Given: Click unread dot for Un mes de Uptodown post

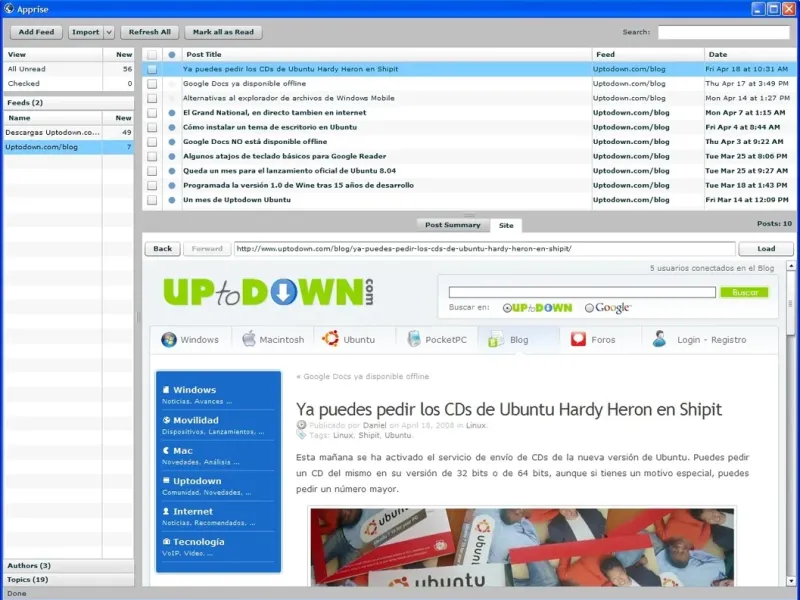Looking at the screenshot, I should (172, 200).
